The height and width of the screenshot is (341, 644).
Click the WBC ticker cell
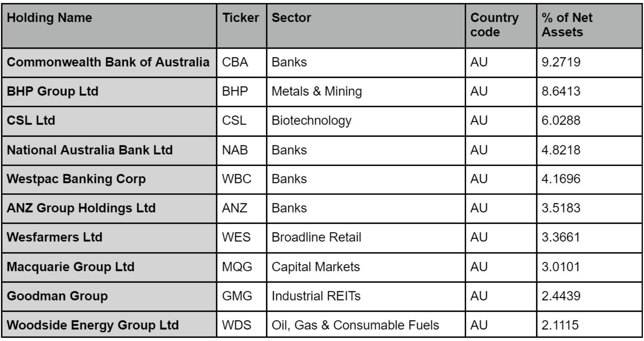[x=241, y=179]
